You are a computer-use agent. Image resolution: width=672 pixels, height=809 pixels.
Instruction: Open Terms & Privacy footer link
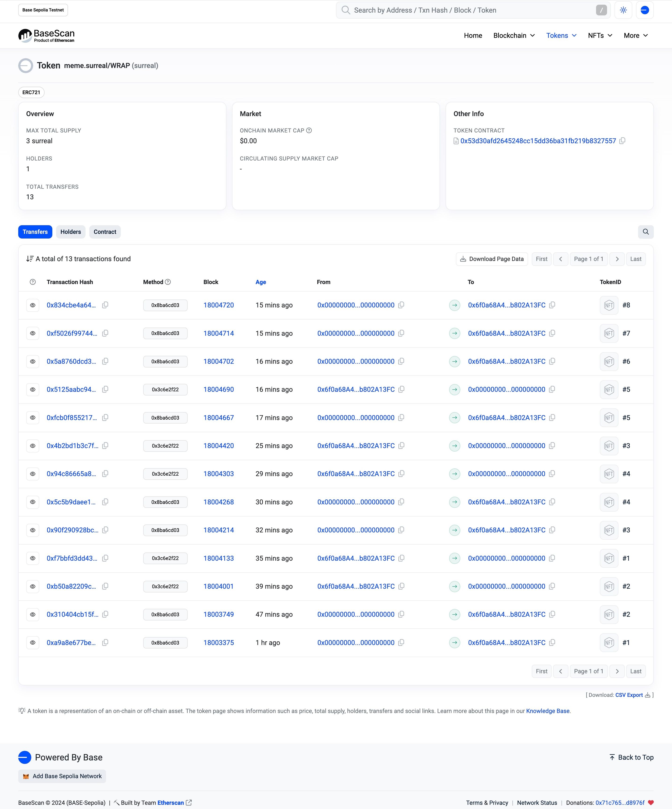[487, 803]
